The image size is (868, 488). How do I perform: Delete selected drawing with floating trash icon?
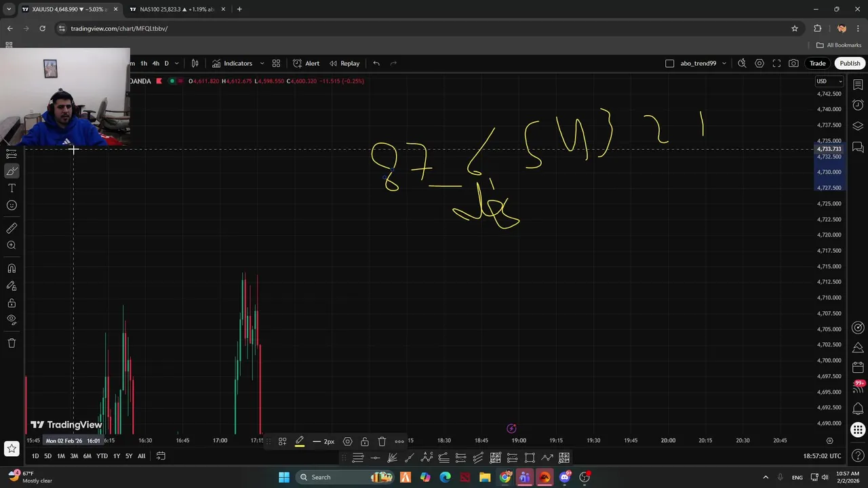(x=382, y=441)
